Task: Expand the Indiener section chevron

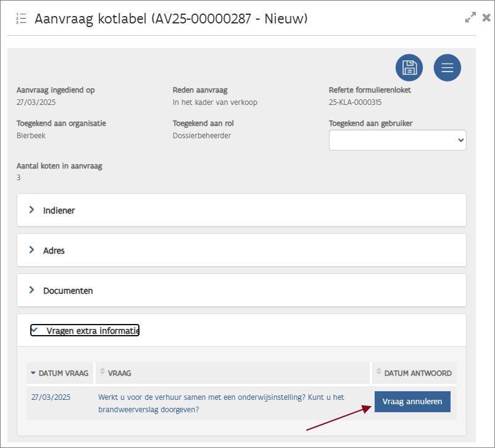Action: tap(31, 210)
